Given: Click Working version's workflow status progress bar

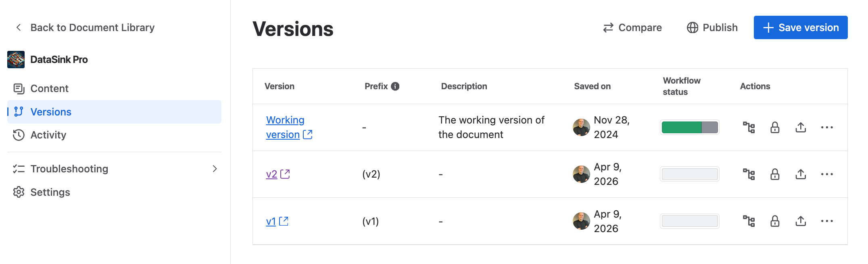Looking at the screenshot, I should click(x=689, y=127).
